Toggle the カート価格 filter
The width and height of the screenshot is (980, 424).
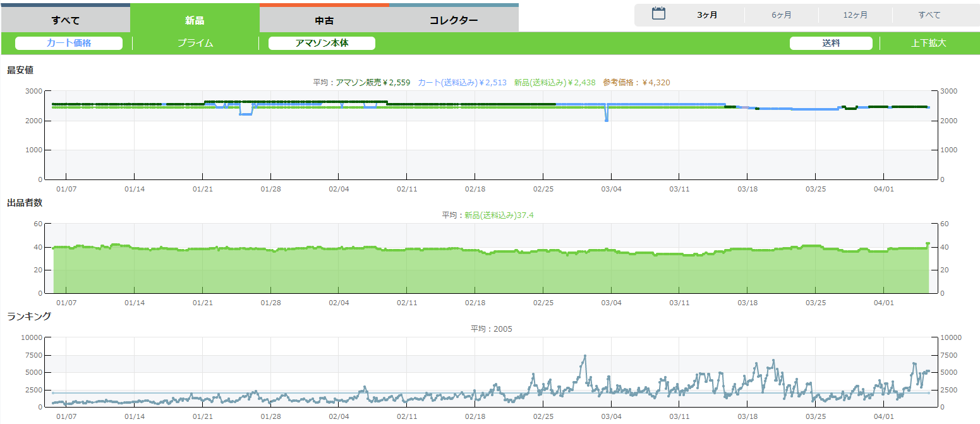(69, 43)
